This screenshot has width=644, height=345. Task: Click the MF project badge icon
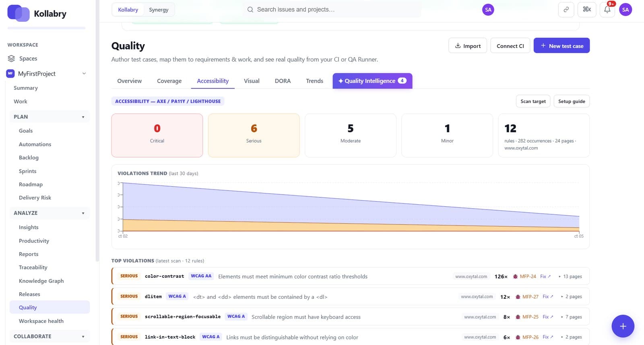pos(10,74)
